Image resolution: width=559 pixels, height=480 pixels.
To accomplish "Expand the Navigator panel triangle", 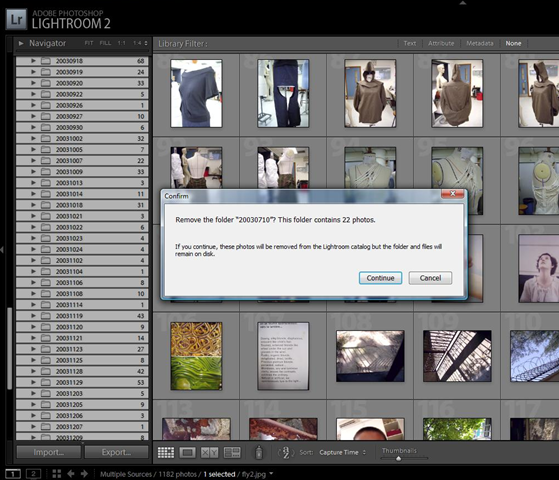I will (x=21, y=43).
